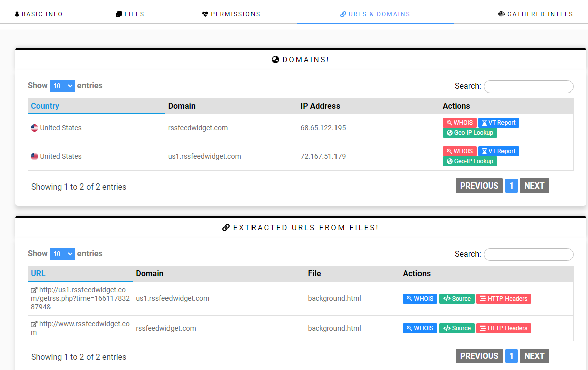Click Next in Extracted URLs pagination

click(534, 356)
